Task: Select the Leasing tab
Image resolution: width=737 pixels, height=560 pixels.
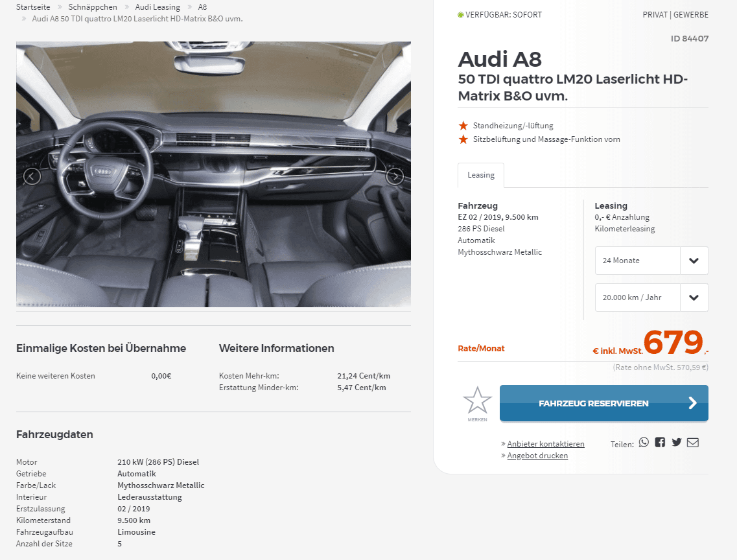Action: click(x=481, y=175)
